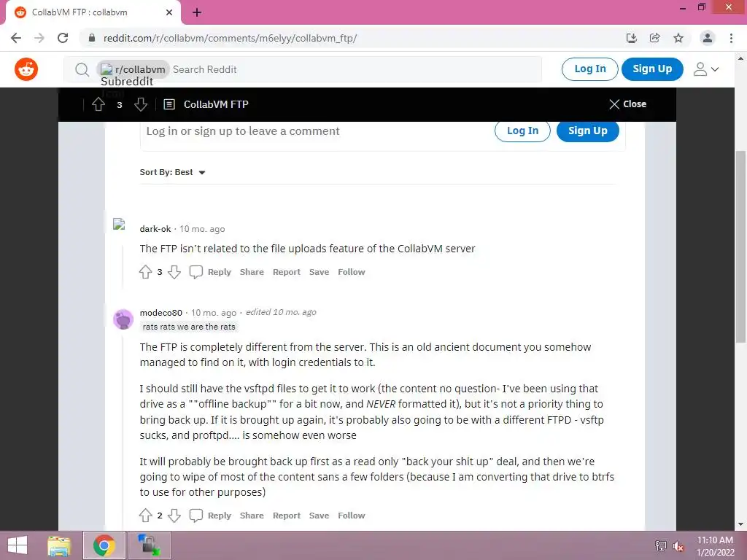747x560 pixels.
Task: Downvote the CollabVM FTP post in header
Action: (x=141, y=104)
